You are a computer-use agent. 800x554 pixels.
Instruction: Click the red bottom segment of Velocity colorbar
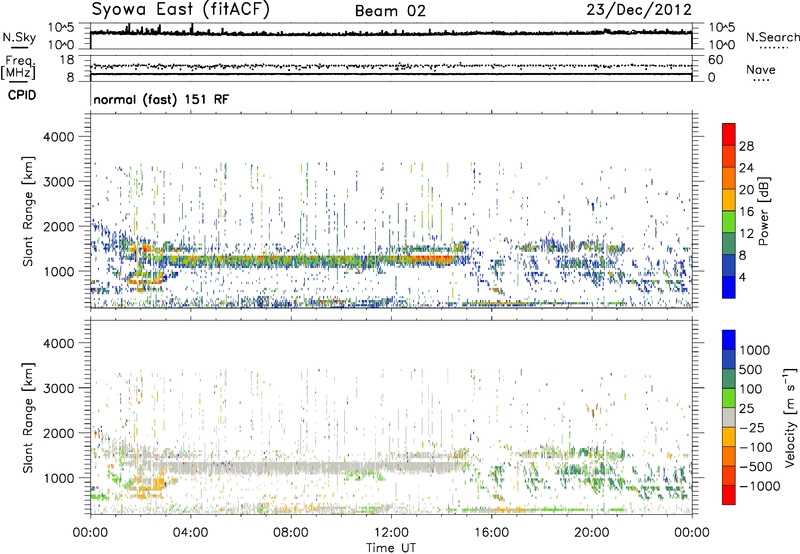729,495
